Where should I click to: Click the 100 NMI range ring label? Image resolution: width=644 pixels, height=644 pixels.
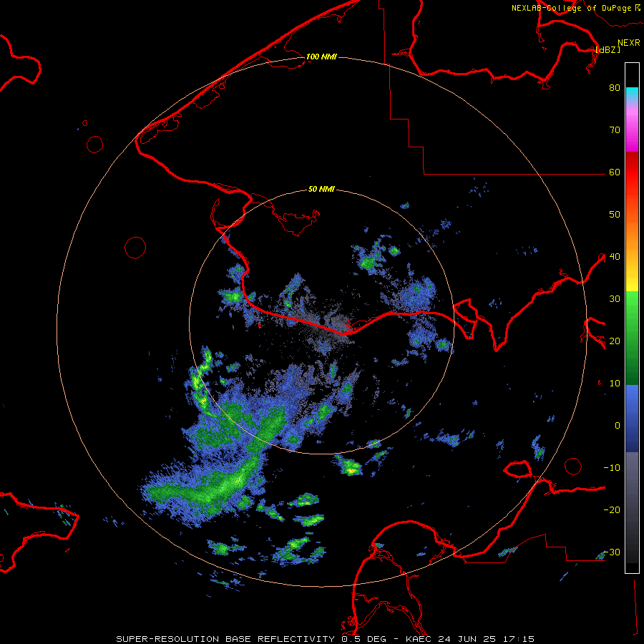tap(321, 57)
